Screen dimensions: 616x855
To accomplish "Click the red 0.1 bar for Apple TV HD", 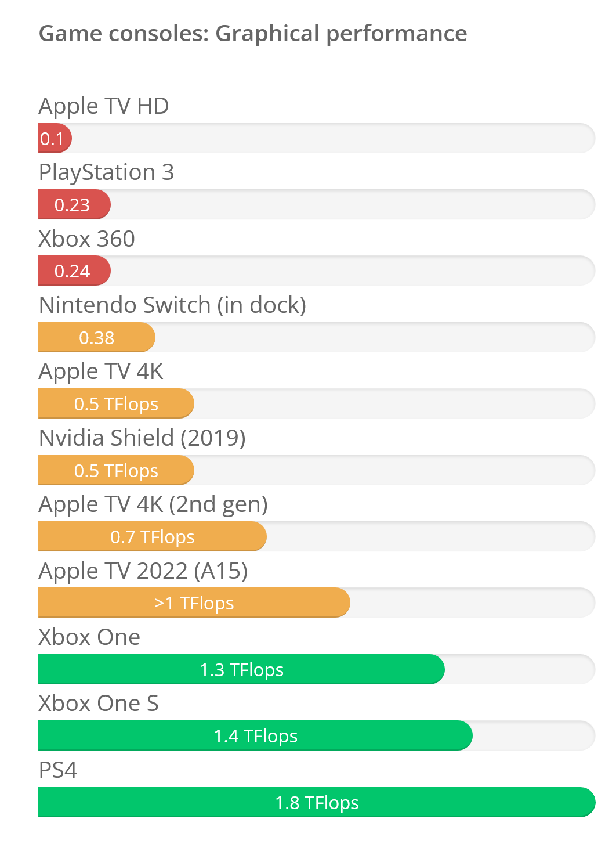I will [55, 138].
